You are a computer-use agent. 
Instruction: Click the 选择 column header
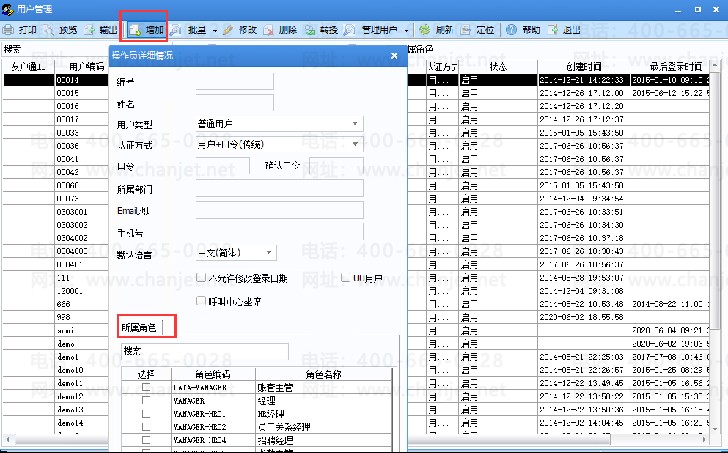(x=146, y=374)
